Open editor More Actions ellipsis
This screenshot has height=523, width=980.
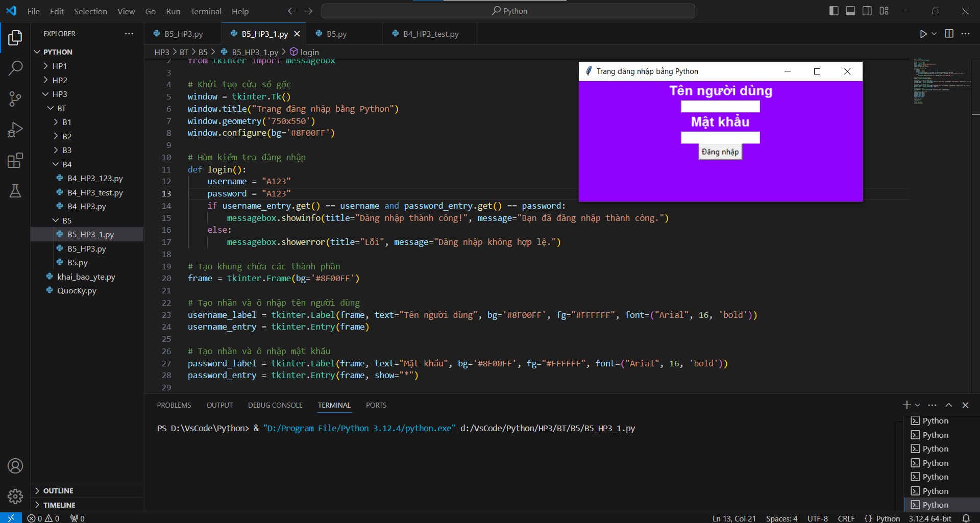965,34
